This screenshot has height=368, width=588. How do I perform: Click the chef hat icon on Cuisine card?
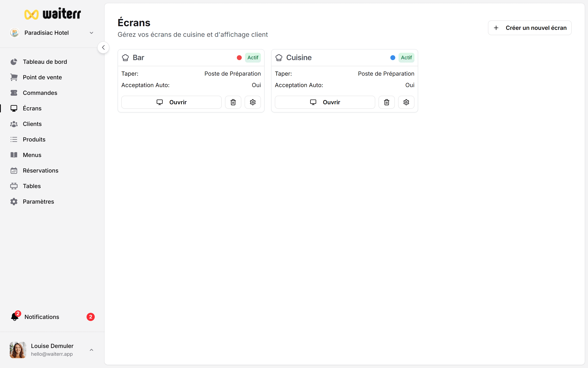point(279,58)
